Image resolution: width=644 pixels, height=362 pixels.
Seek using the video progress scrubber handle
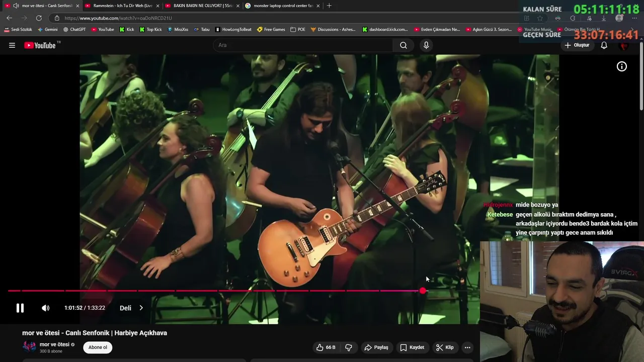pyautogui.click(x=423, y=291)
